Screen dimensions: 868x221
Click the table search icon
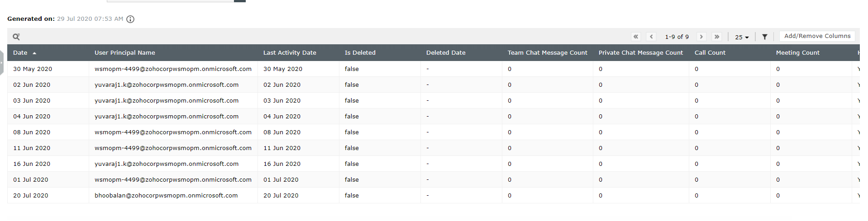(x=16, y=37)
